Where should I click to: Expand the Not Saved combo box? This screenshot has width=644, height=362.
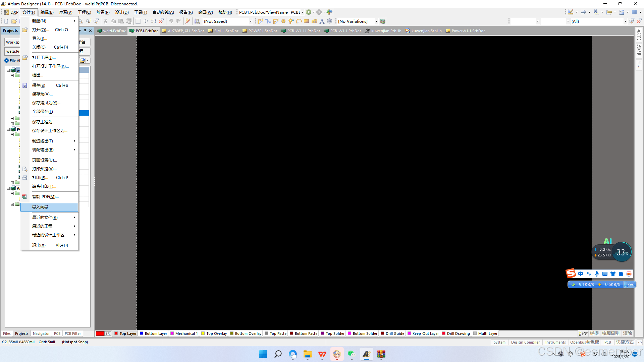(x=251, y=21)
